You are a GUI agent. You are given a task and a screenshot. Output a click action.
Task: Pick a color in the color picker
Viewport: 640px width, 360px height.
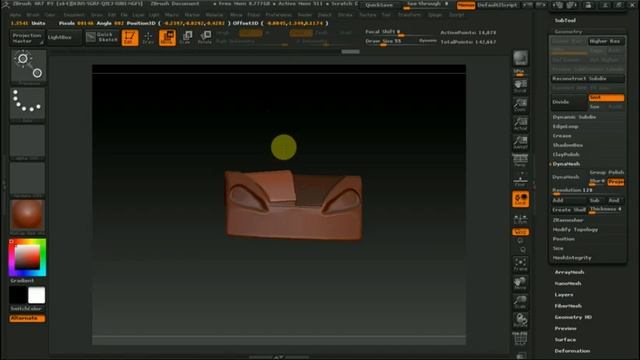click(x=27, y=258)
